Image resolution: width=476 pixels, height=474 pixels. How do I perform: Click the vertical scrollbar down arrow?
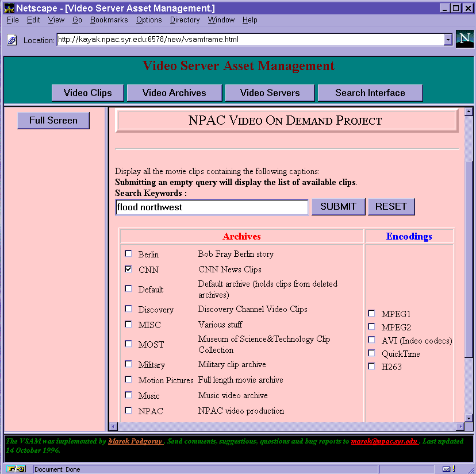tap(469, 418)
